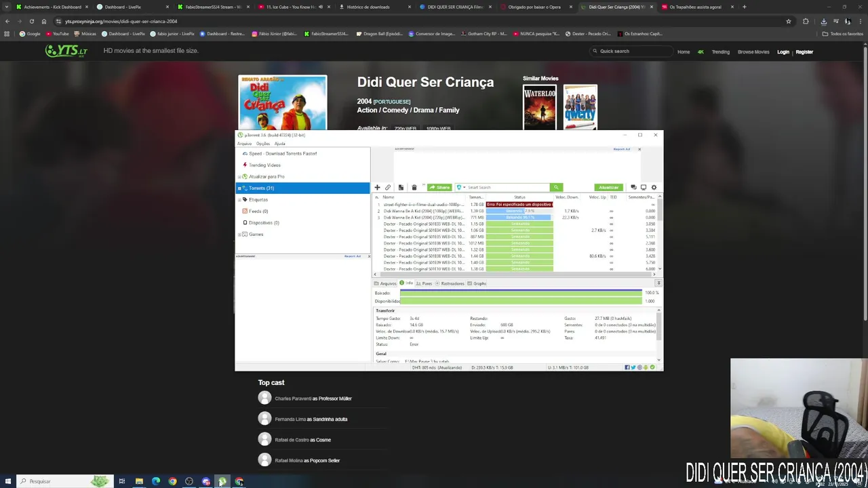The image size is (868, 488).
Task: Click the Disponibilidade availability bar
Action: pyautogui.click(x=521, y=301)
